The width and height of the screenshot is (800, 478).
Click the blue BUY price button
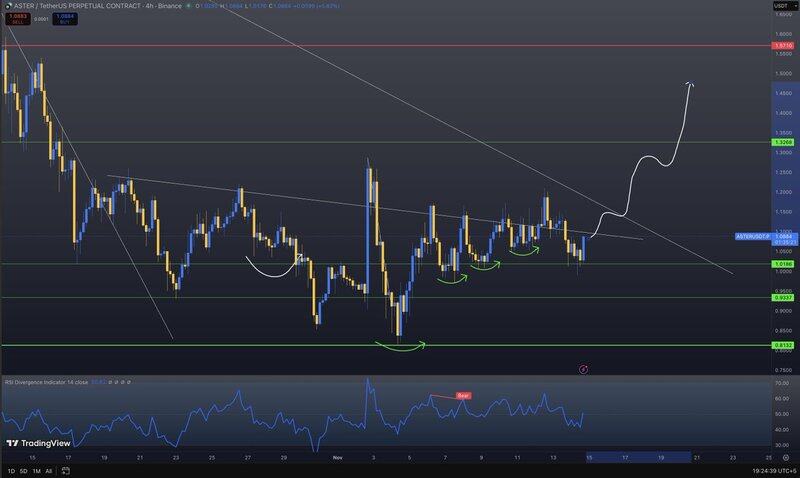point(65,17)
